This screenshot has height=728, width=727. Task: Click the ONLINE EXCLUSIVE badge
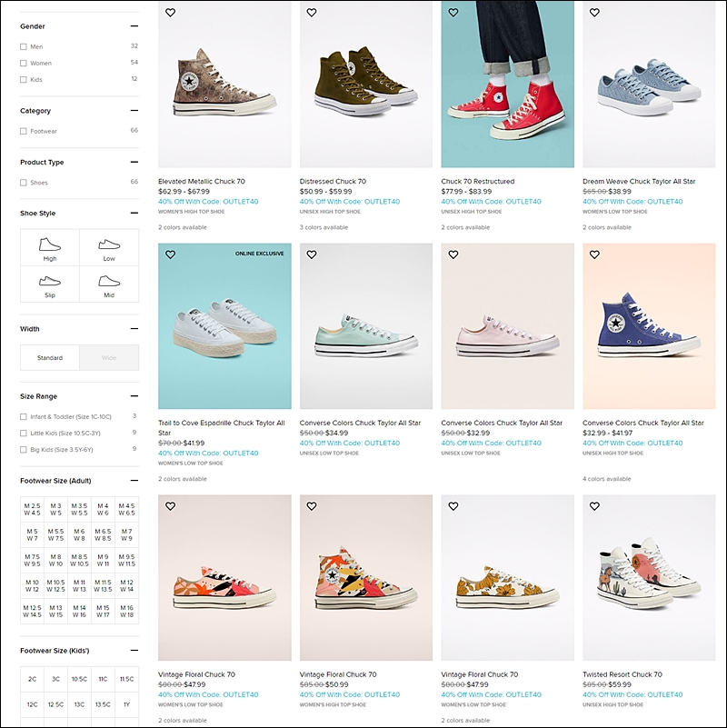click(x=260, y=254)
